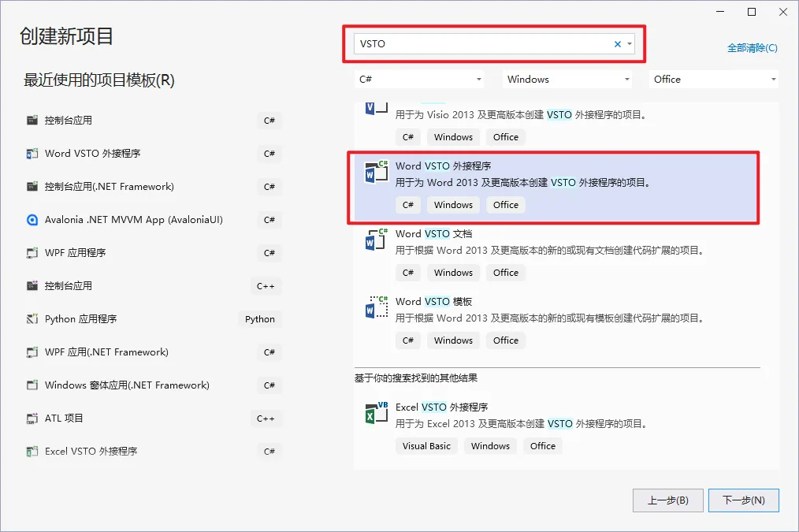Clear the VSTO search text with X
Screen dimensions: 799x532
pos(617,44)
